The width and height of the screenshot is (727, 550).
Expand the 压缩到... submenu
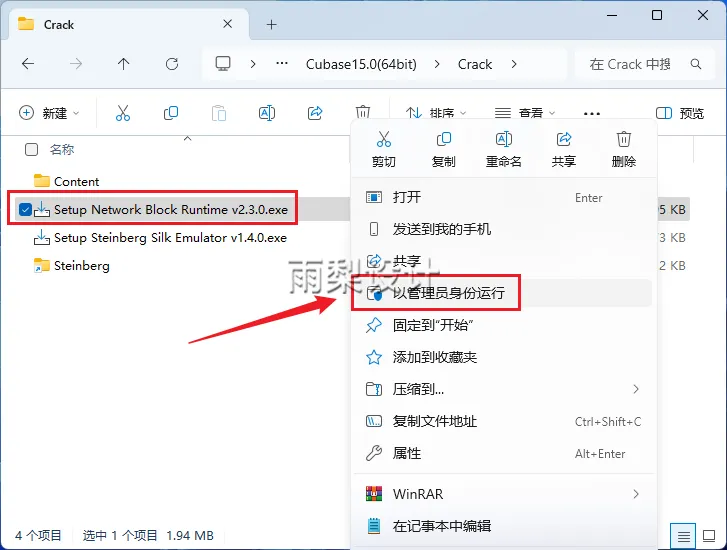coord(636,389)
